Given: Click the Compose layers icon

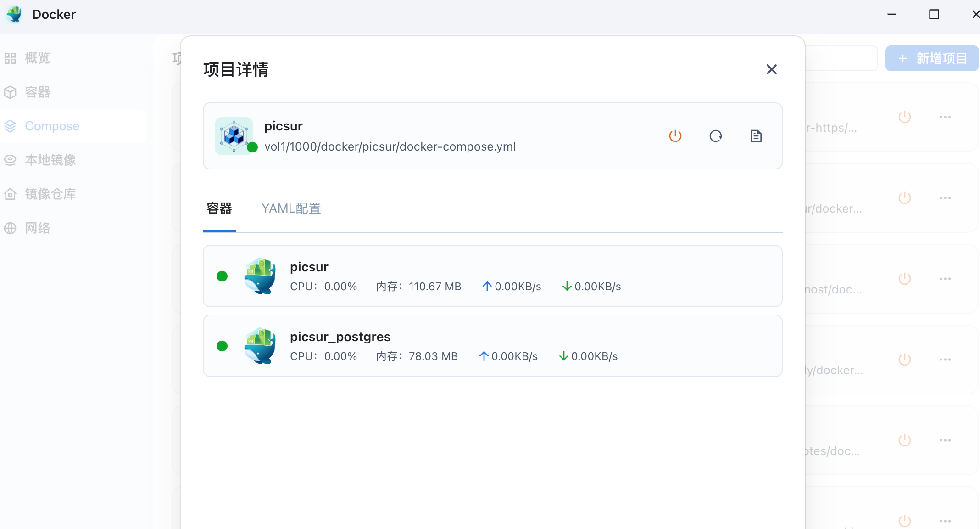Looking at the screenshot, I should [10, 126].
